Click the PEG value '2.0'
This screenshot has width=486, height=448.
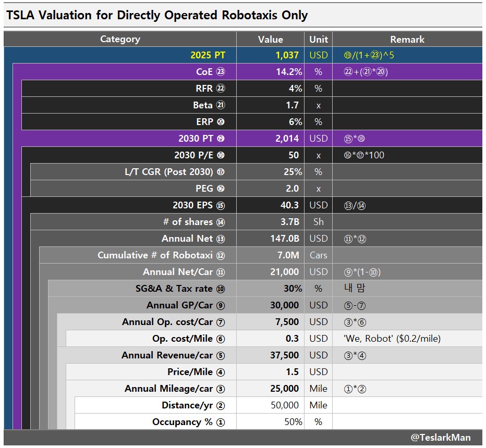pos(293,189)
